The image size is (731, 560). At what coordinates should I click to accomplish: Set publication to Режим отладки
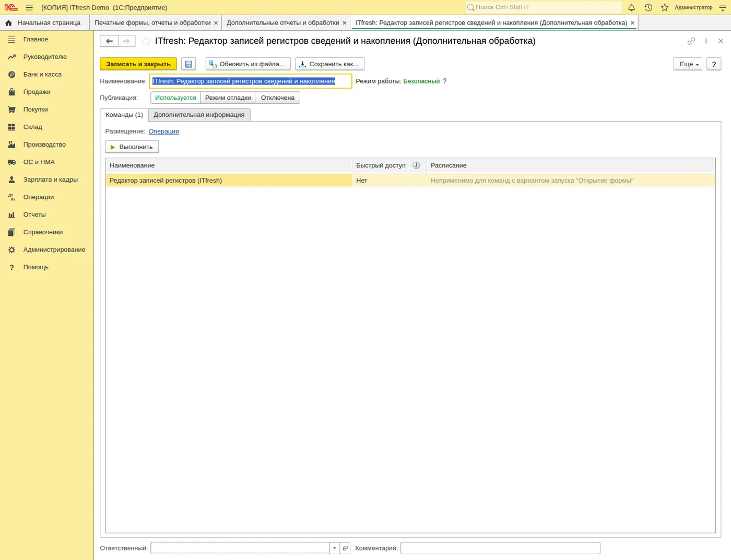(228, 98)
